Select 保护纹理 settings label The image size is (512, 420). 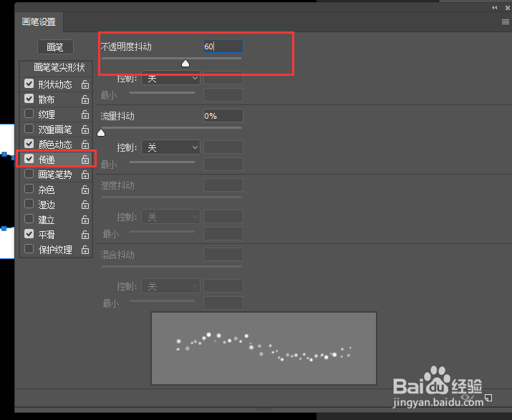(55, 250)
